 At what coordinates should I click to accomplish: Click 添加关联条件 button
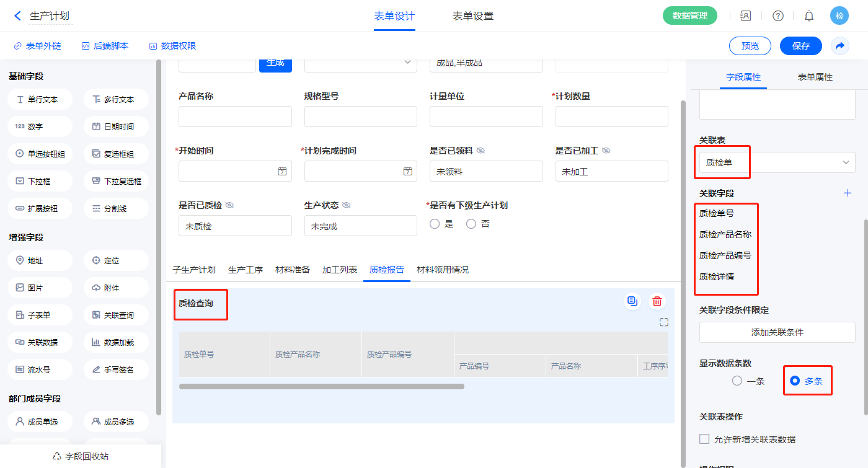(x=777, y=332)
